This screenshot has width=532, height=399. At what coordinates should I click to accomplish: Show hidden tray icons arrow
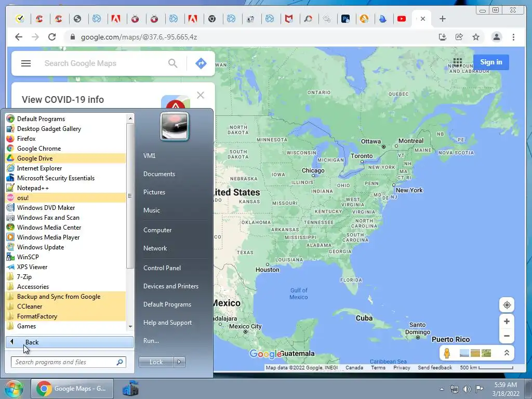[x=442, y=389]
